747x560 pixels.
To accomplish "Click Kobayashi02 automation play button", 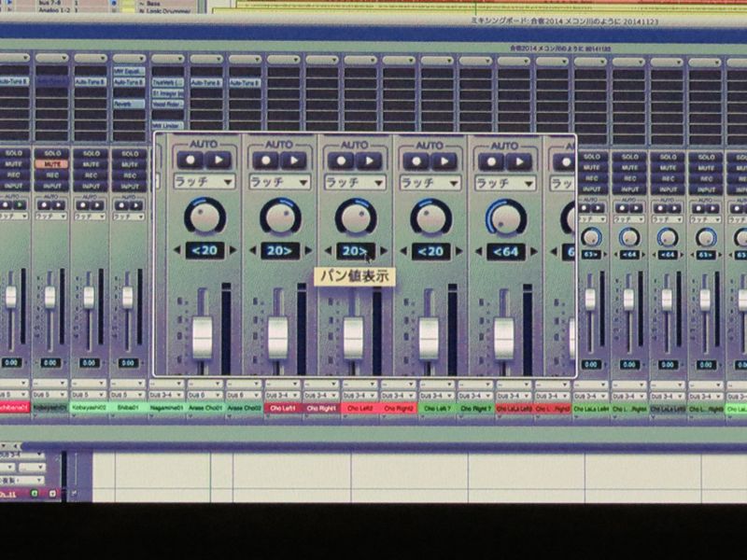I will [x=97, y=205].
